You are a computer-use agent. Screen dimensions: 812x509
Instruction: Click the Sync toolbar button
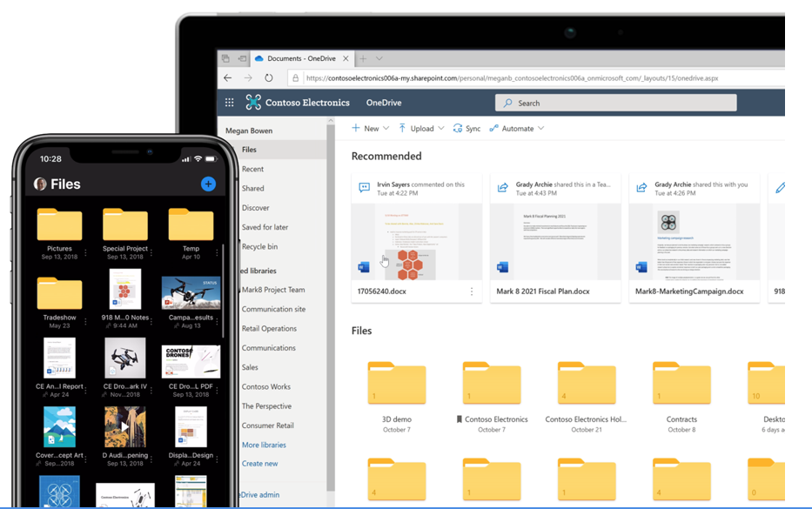(466, 129)
